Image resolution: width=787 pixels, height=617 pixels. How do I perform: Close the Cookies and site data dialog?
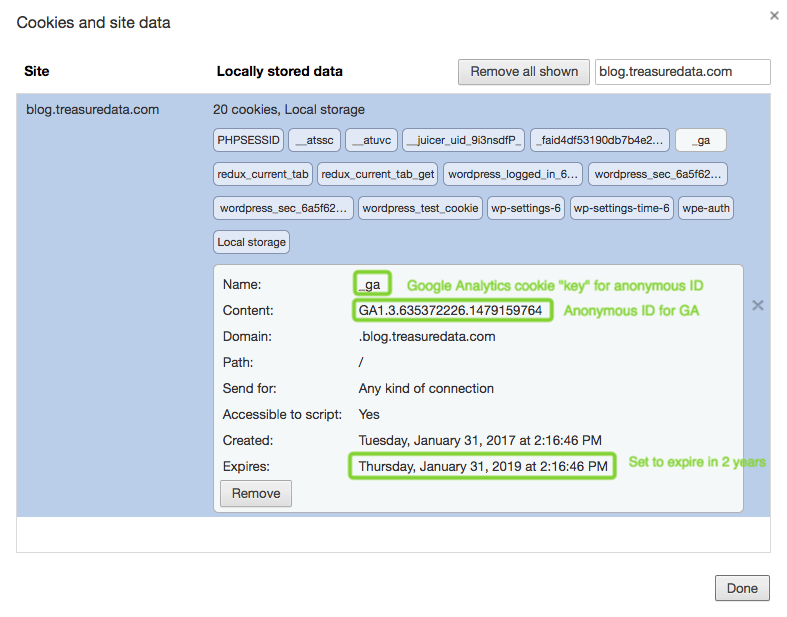click(x=774, y=16)
